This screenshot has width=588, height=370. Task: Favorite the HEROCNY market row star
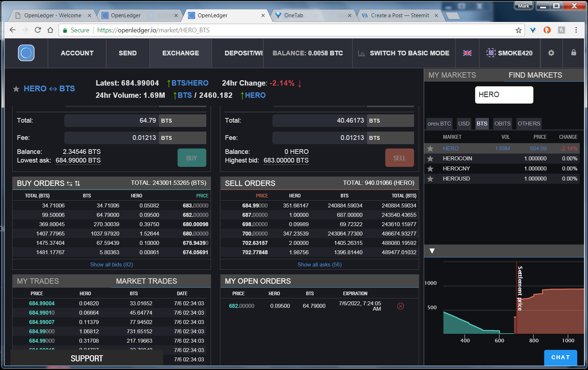[430, 169]
